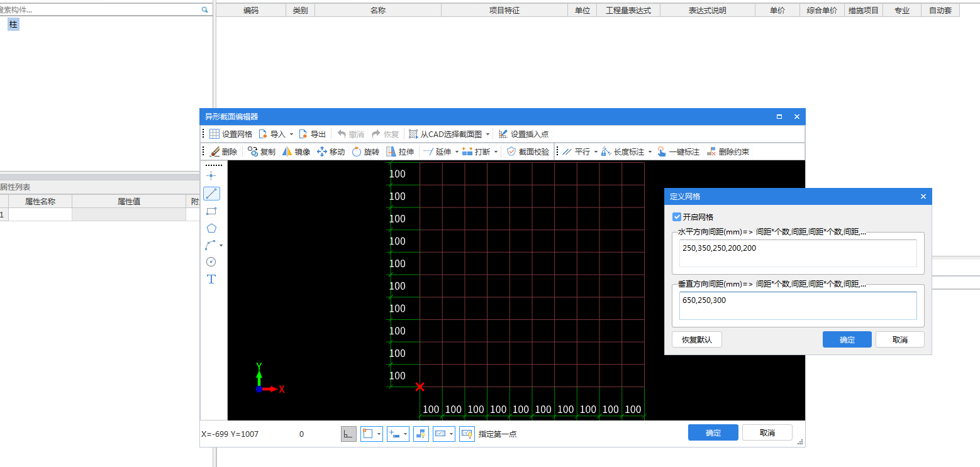Choose the 设置插入点 insertion point tool

(x=523, y=134)
